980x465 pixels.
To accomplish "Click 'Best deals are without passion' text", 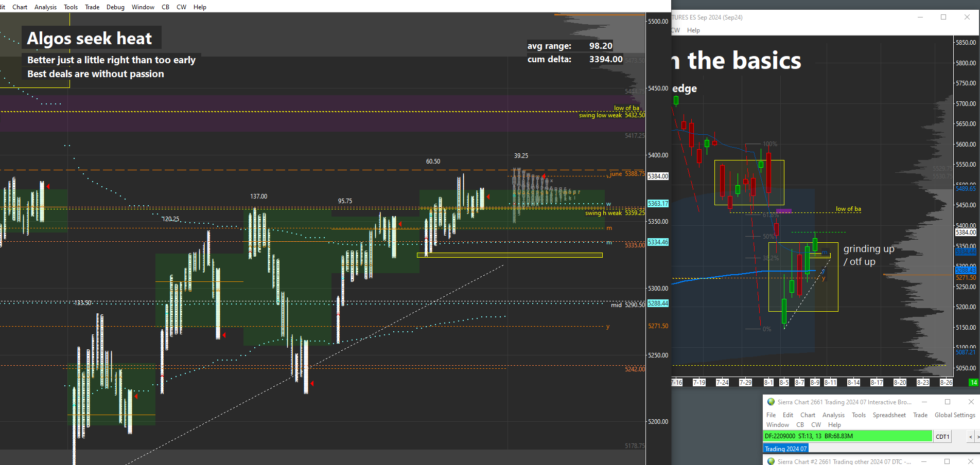I will [96, 74].
